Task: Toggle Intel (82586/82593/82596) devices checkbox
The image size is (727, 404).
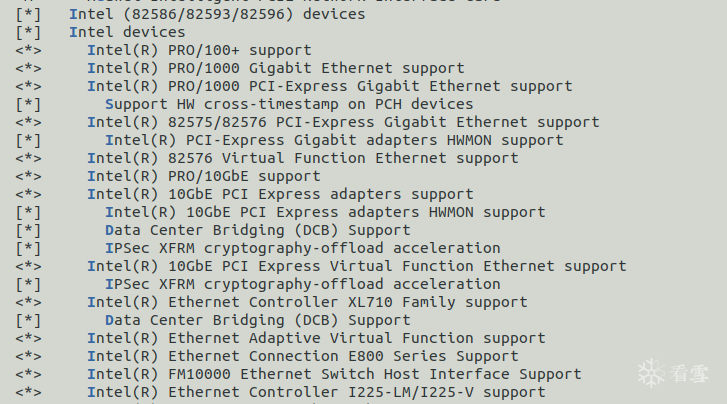Action: click(x=28, y=14)
